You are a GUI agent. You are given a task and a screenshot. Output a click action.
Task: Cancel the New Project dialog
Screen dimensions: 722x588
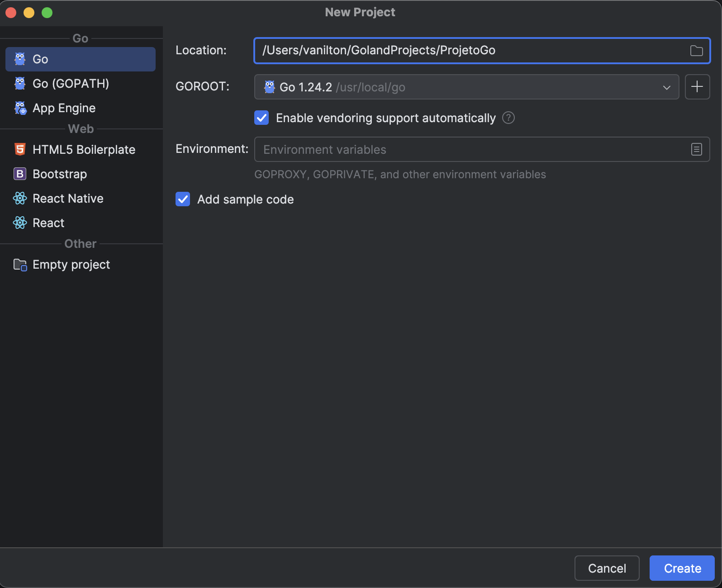point(607,568)
